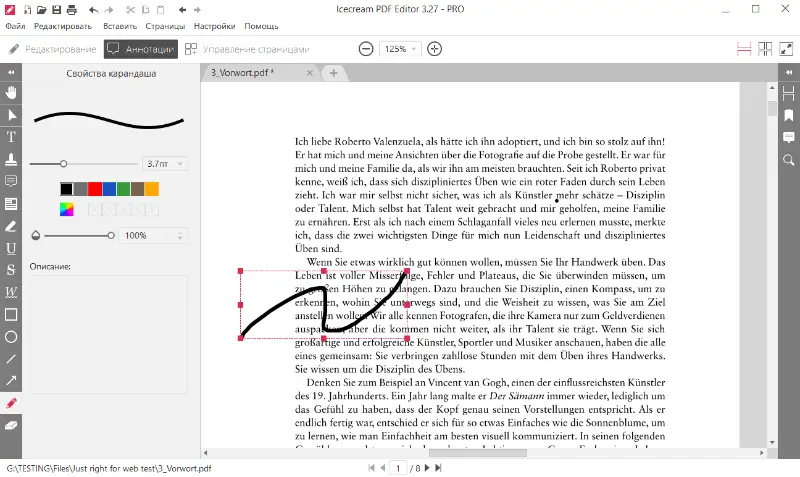
Task: Switch to Аннотации mode
Action: click(141, 49)
